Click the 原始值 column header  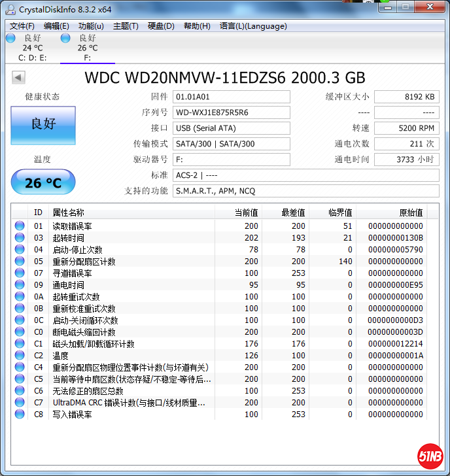point(411,212)
